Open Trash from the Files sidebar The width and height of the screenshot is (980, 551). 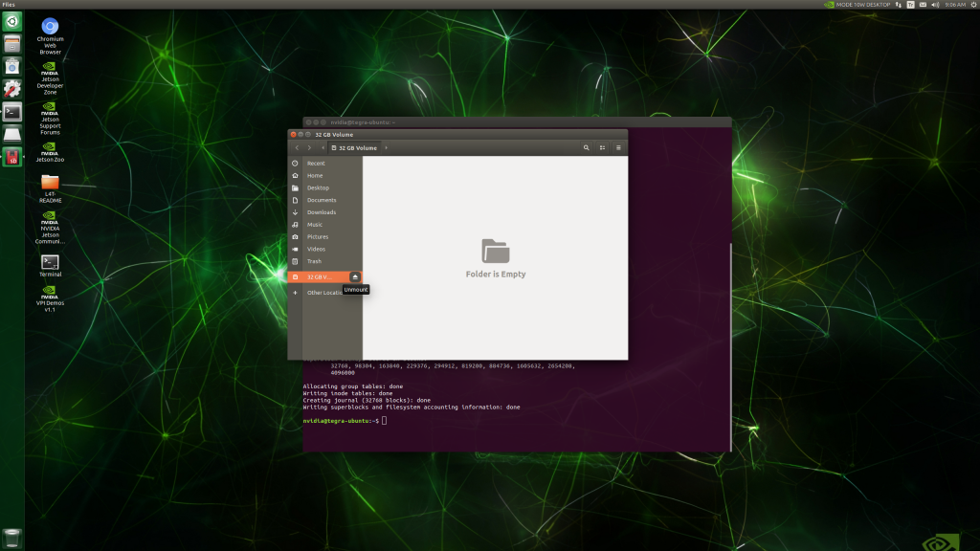tap(314, 261)
